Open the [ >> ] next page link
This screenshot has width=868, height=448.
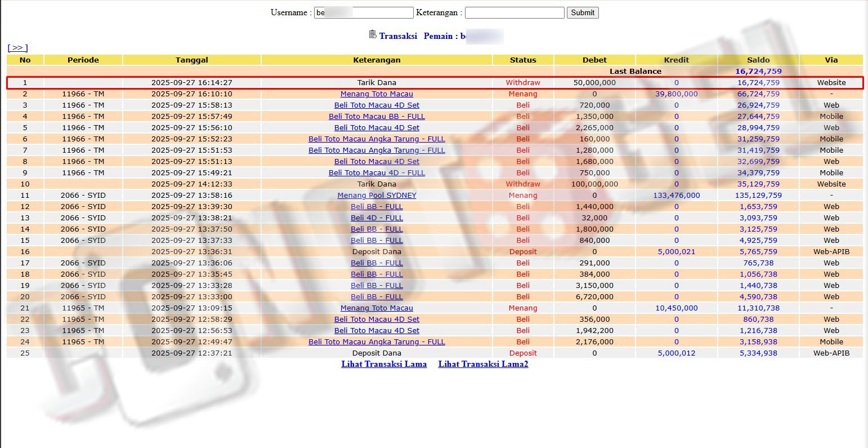[x=17, y=48]
